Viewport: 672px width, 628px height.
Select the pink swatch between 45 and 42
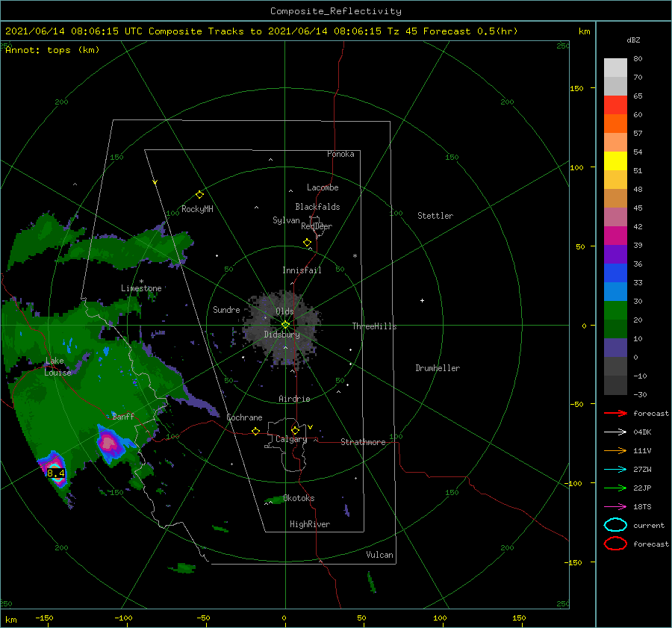pos(615,217)
